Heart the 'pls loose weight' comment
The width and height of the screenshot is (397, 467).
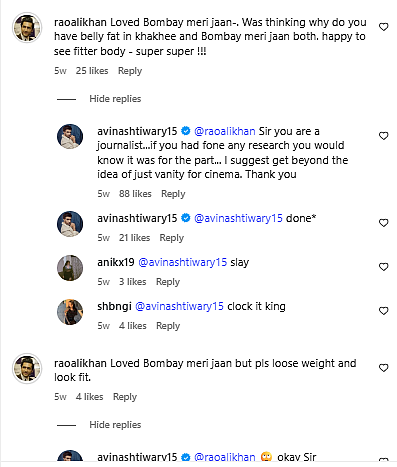384,368
